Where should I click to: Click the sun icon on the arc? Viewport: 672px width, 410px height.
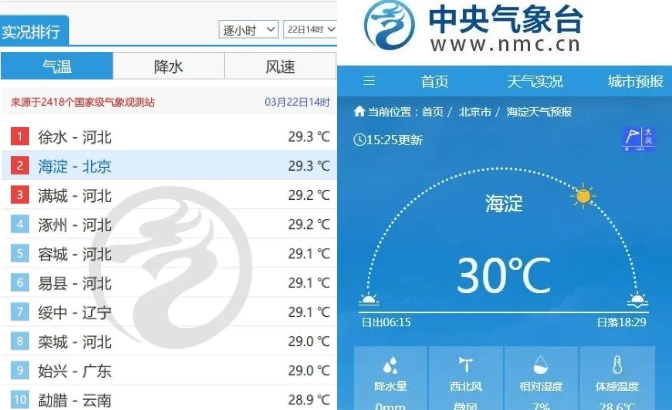(583, 196)
